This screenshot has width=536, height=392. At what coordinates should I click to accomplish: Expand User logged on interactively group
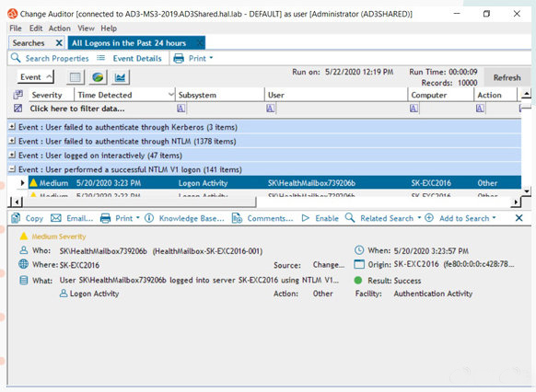pos(12,155)
